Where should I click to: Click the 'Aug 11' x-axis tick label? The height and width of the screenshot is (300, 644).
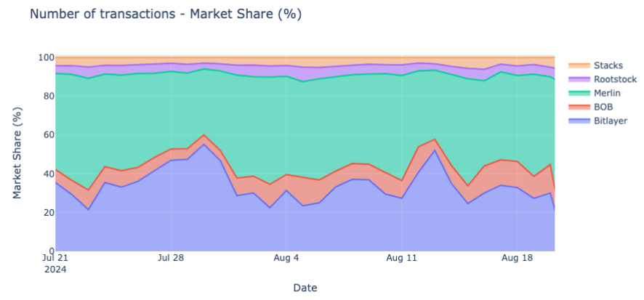point(401,258)
